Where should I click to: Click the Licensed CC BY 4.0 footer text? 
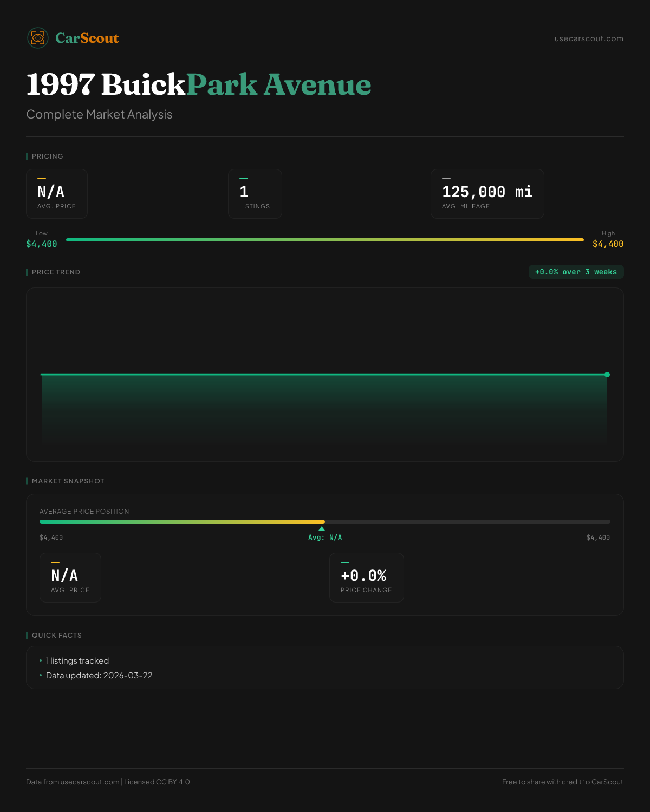(x=157, y=782)
